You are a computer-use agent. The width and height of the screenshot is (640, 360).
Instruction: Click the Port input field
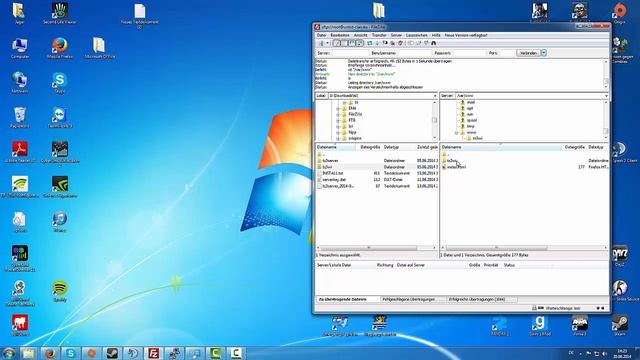(x=506, y=53)
